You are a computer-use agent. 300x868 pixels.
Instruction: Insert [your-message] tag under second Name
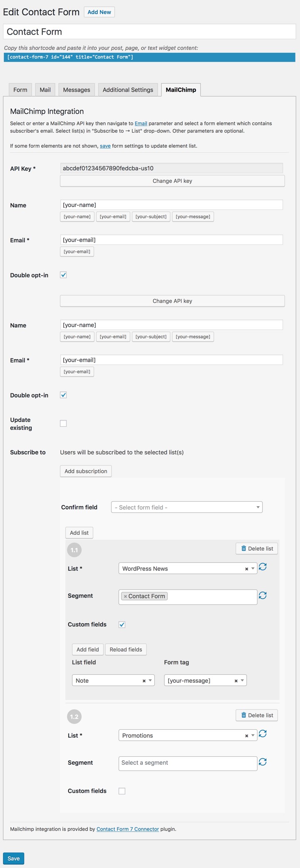click(x=193, y=337)
